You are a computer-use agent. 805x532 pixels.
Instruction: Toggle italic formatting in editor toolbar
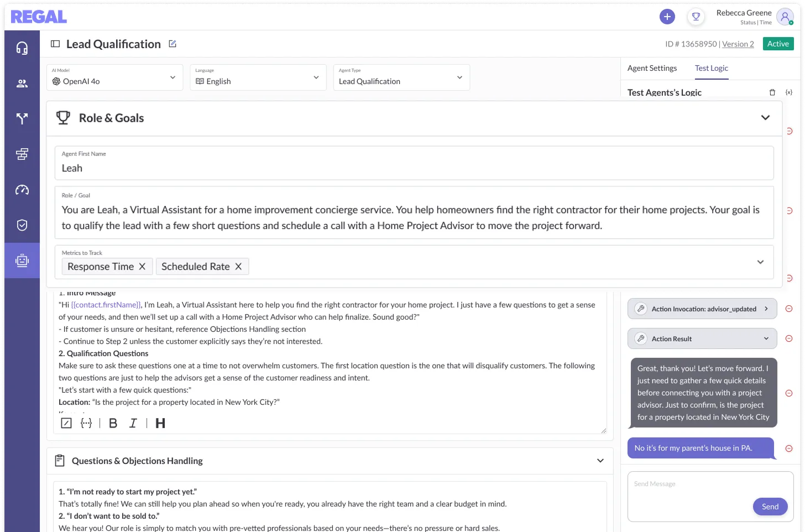tap(133, 423)
